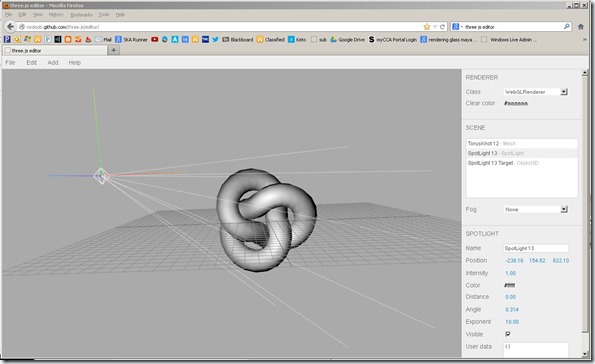Open the Firefox Tools menu
This screenshot has height=364, width=595.
pos(104,14)
